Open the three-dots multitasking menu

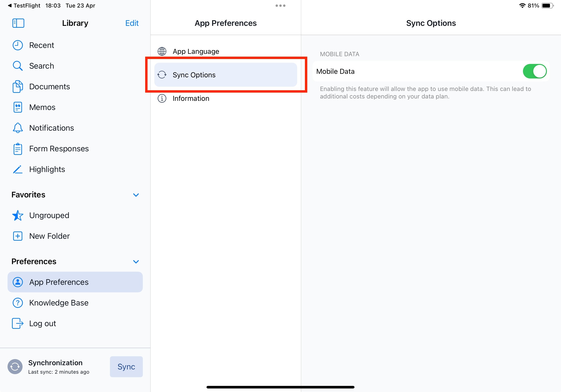[280, 6]
